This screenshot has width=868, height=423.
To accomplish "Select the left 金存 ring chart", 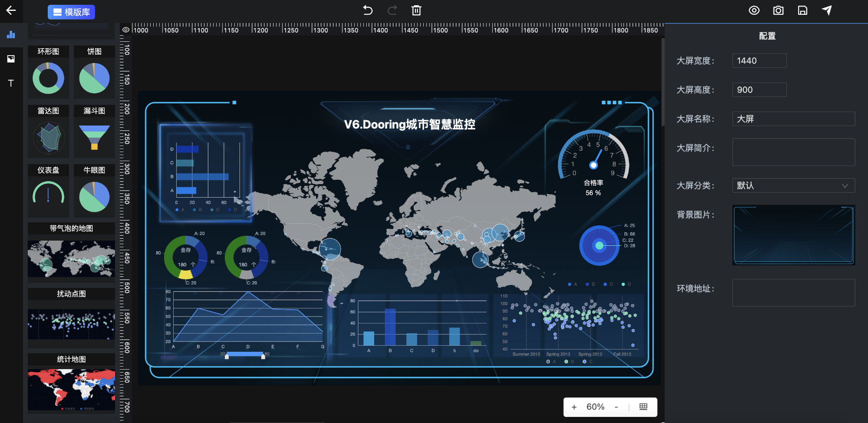I will (x=185, y=258).
